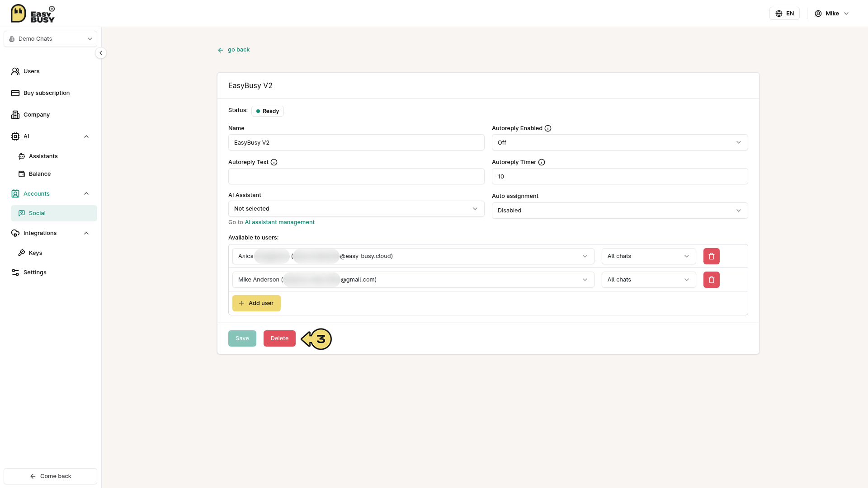Click the Save button

tap(242, 338)
